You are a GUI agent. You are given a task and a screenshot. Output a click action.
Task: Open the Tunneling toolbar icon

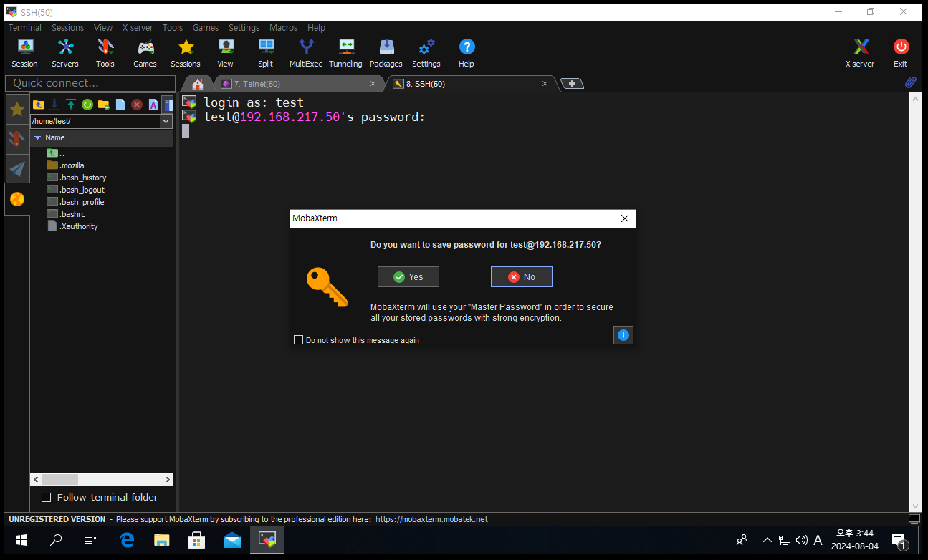[346, 54]
